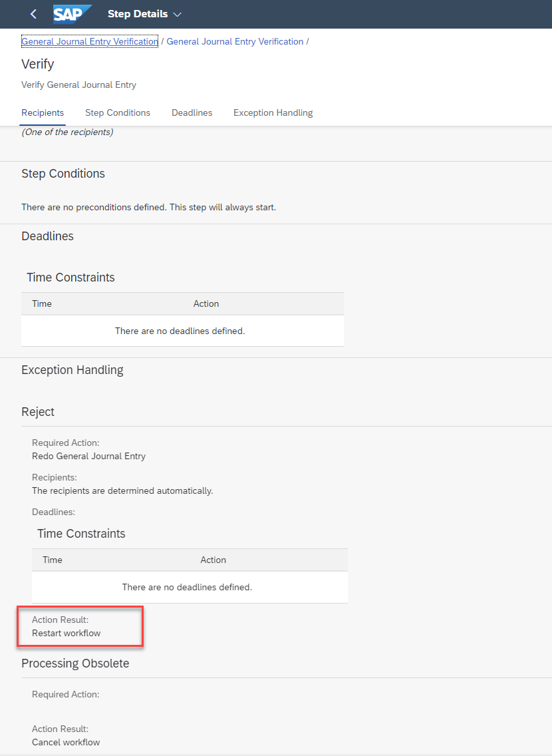Click Action column header under Reject
Screen dimensions: 552x756
pyautogui.click(x=213, y=560)
